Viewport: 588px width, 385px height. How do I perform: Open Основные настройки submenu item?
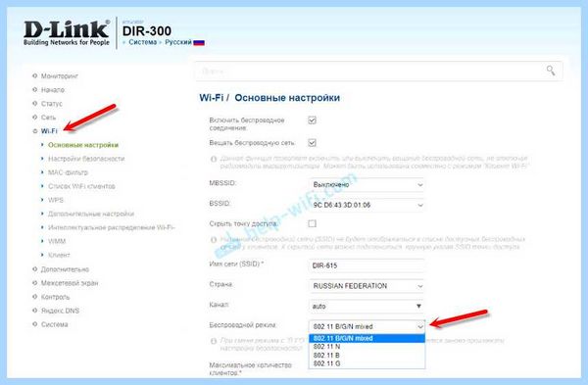[x=83, y=145]
